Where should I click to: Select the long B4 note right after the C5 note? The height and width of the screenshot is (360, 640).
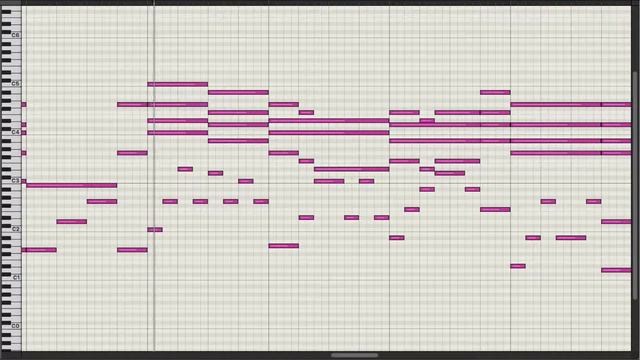[x=238, y=93]
